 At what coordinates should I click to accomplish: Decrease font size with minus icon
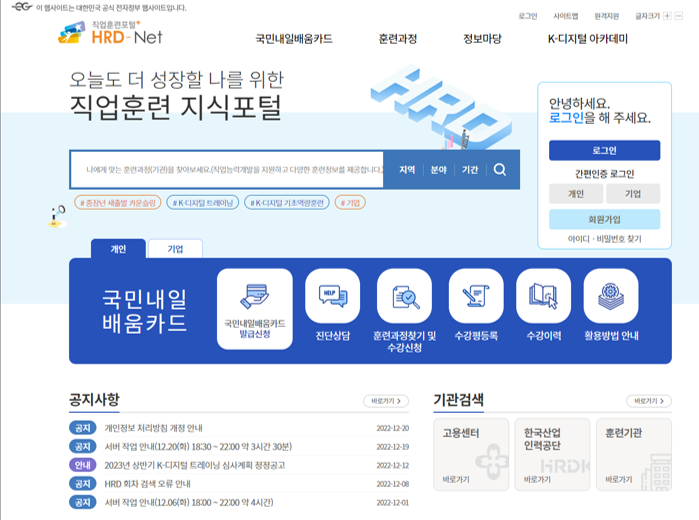(x=679, y=16)
